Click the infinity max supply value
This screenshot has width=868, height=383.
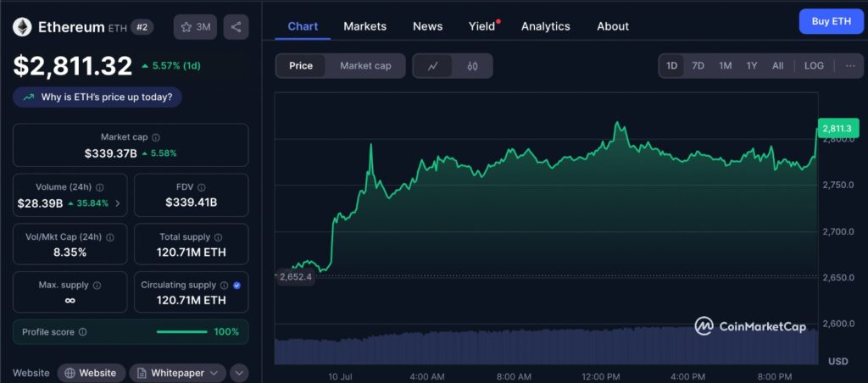point(70,301)
